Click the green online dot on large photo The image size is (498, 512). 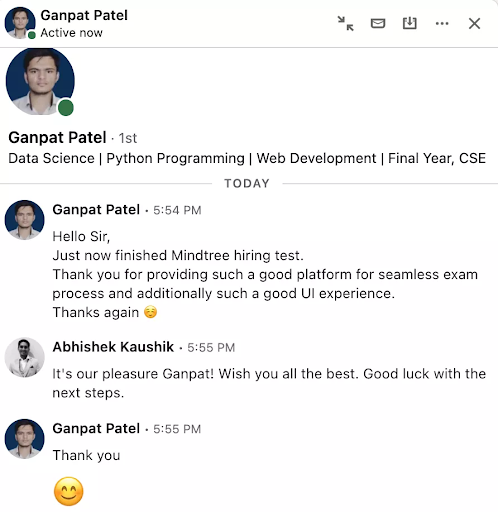click(x=66, y=108)
